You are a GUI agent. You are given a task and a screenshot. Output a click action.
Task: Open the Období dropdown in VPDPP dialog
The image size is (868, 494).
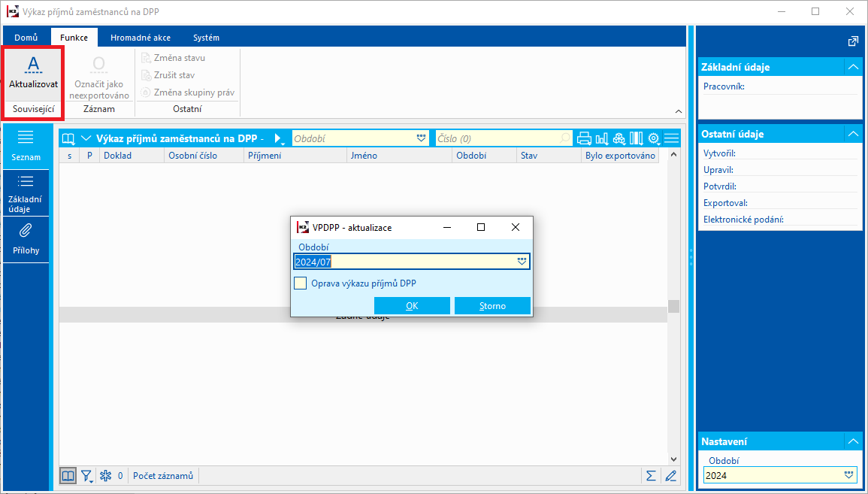(x=522, y=262)
